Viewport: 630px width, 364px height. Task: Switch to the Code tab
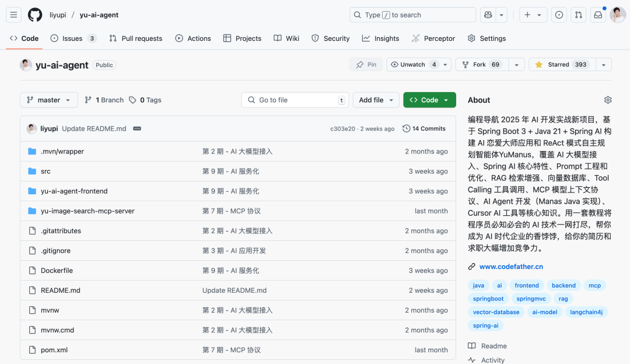pos(24,38)
